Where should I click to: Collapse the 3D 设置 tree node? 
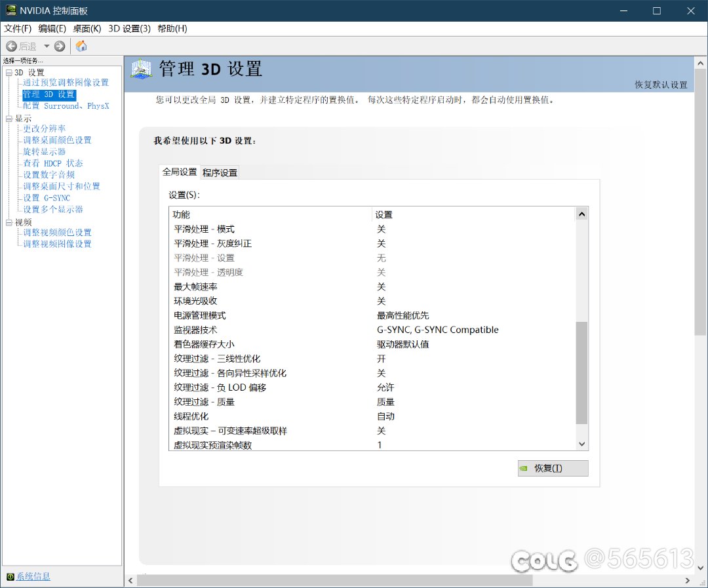9,72
